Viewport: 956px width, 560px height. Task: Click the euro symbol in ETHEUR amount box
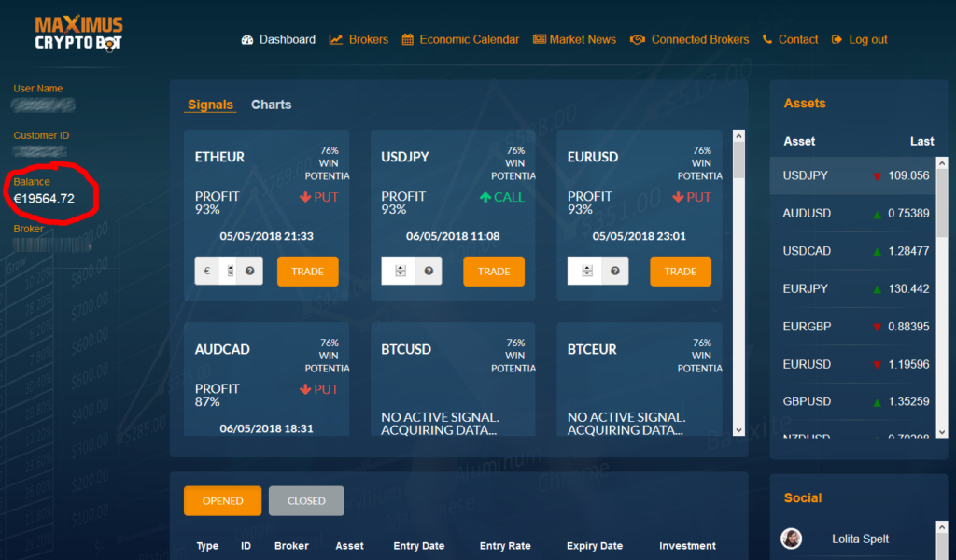(x=207, y=272)
